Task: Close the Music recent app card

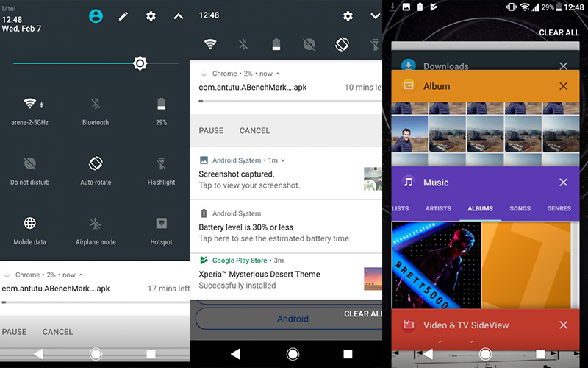Action: [x=563, y=183]
